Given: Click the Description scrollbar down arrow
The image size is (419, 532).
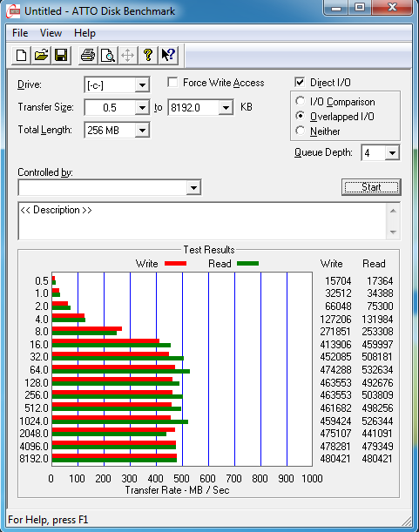Looking at the screenshot, I should click(x=393, y=232).
